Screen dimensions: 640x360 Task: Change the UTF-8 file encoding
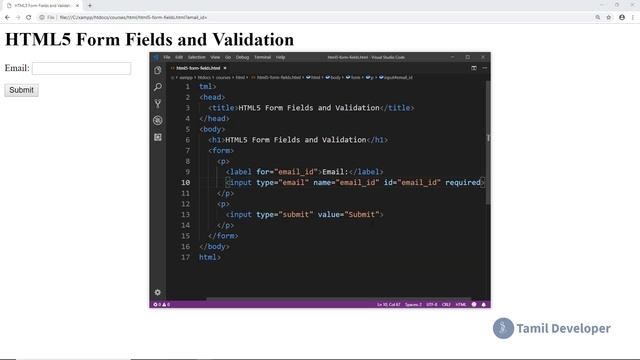click(x=432, y=304)
